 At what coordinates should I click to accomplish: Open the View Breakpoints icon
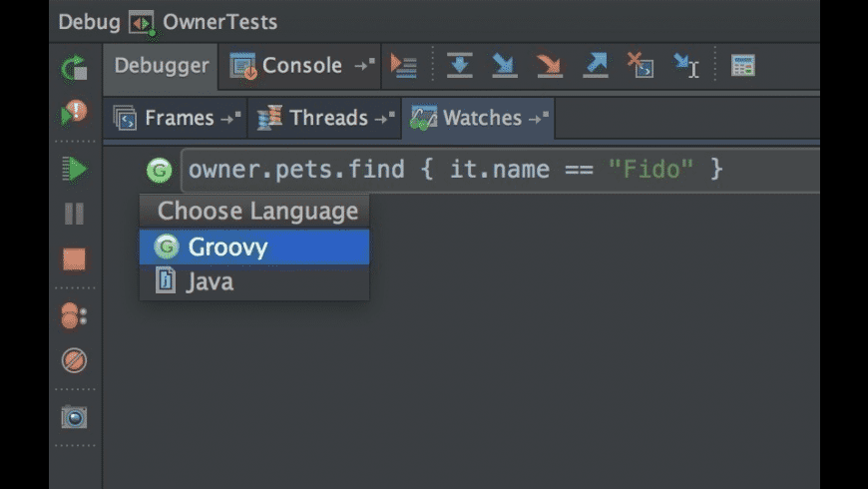pos(74,315)
